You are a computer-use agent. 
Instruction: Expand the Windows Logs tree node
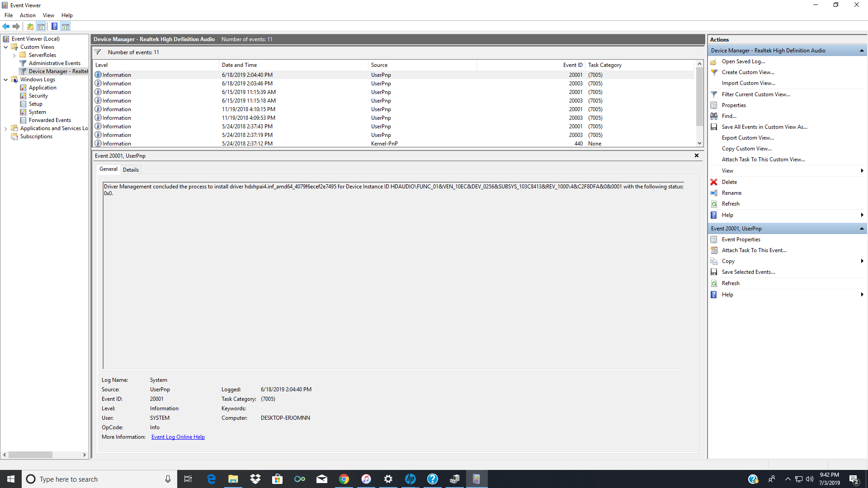tap(6, 80)
